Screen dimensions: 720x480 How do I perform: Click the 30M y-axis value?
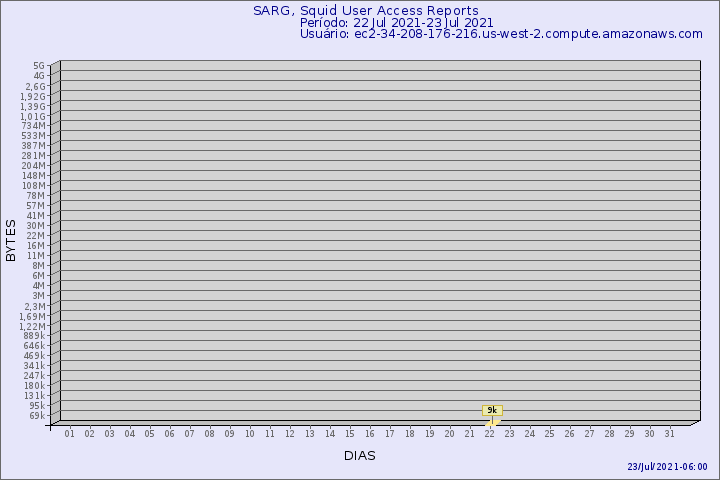coord(36,226)
